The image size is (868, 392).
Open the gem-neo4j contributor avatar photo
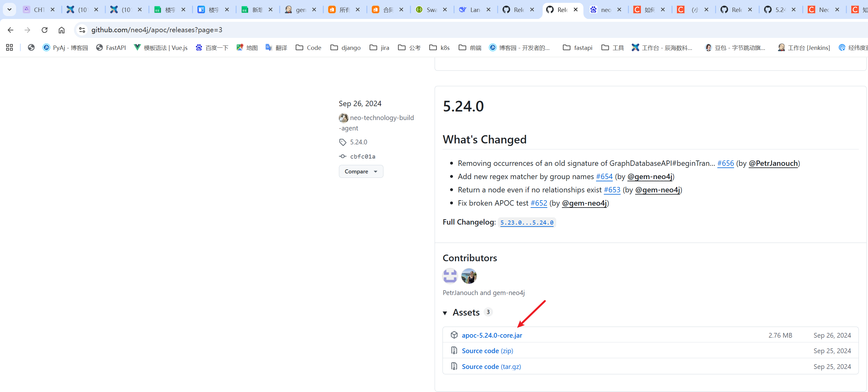pyautogui.click(x=469, y=276)
